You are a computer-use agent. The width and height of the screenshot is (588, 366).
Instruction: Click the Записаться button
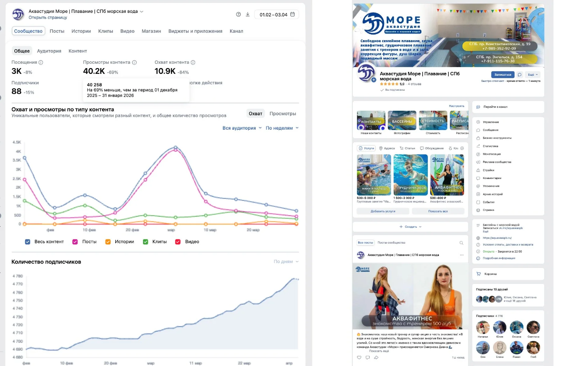pyautogui.click(x=503, y=74)
